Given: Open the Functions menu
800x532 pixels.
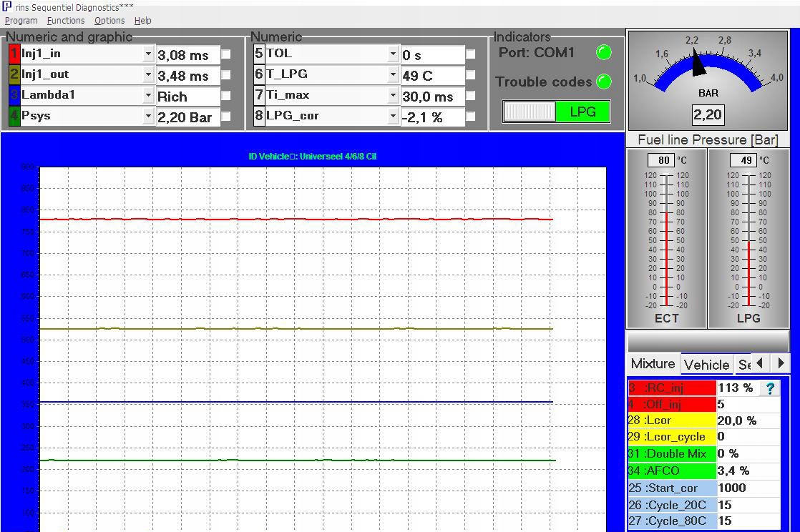Looking at the screenshot, I should 66,21.
